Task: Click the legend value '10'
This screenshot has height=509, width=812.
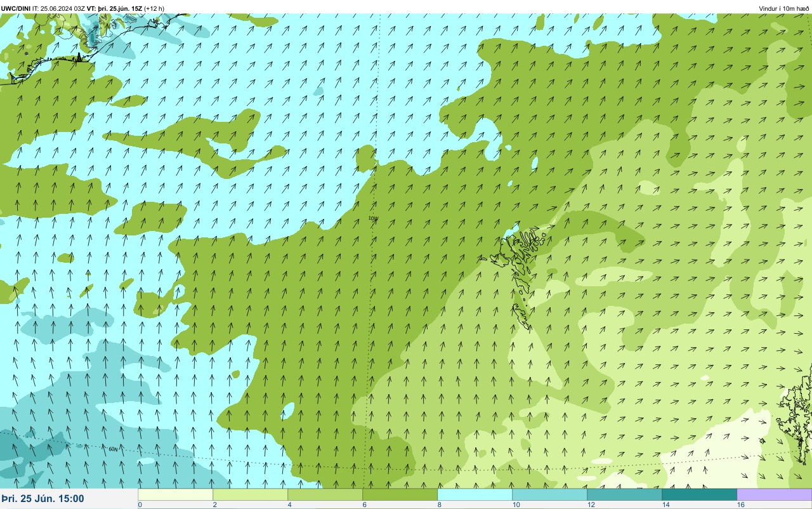Action: coord(516,505)
